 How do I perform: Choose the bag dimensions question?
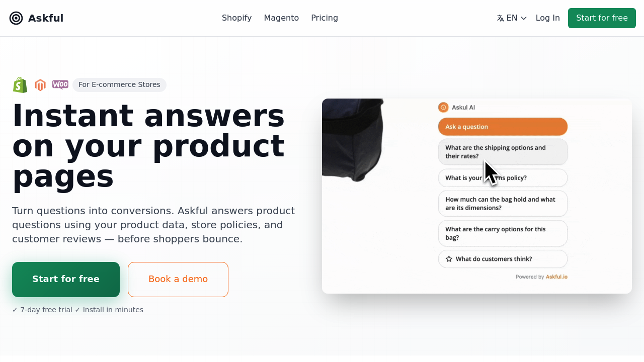tap(503, 204)
